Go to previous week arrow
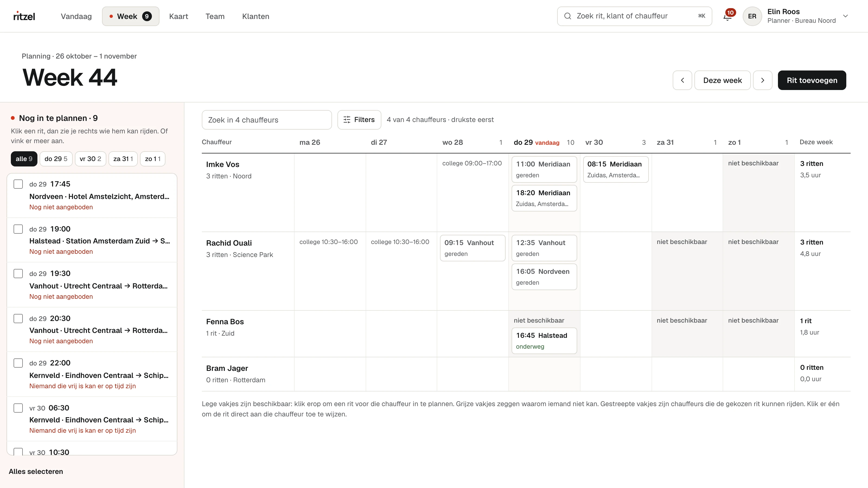868x488 pixels. 682,80
